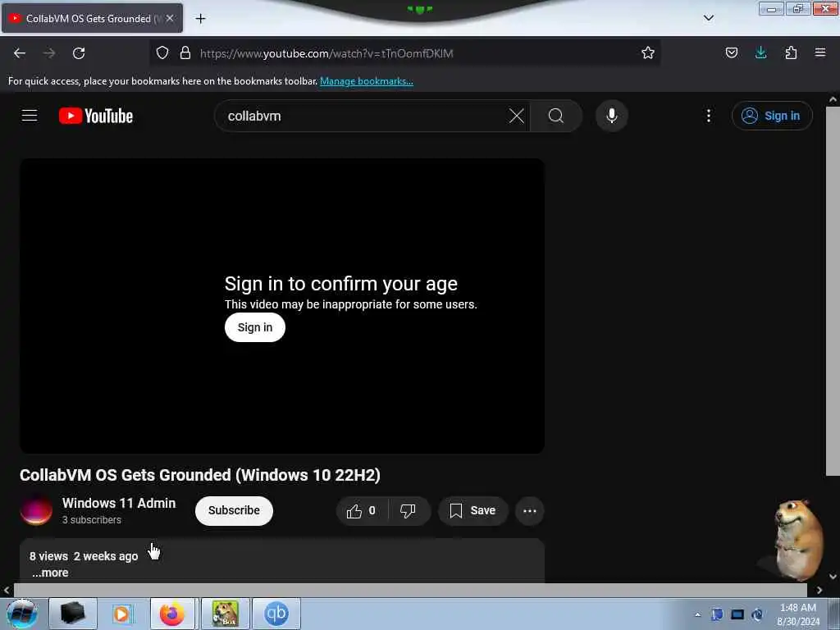Open the Firefox downloads panel

click(760, 53)
